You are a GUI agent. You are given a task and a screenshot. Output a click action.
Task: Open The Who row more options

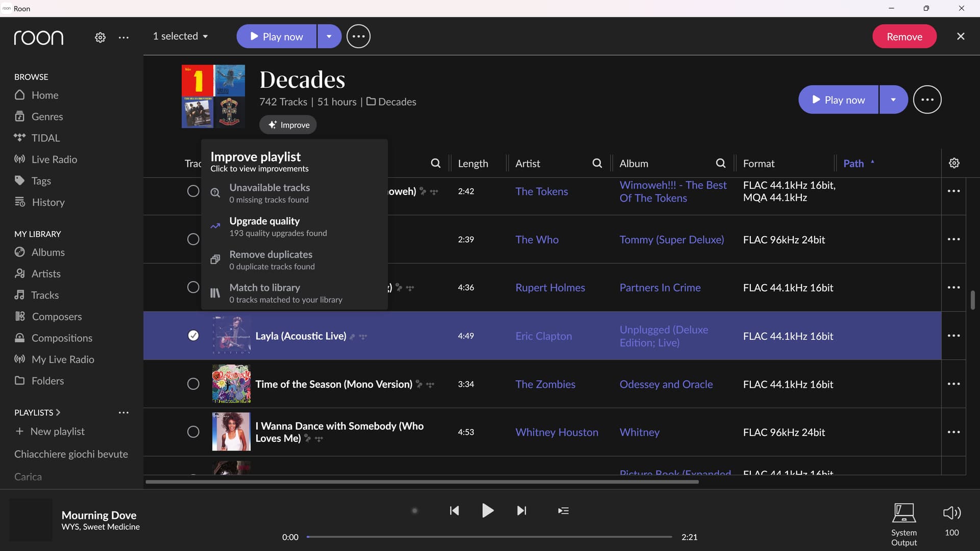953,239
